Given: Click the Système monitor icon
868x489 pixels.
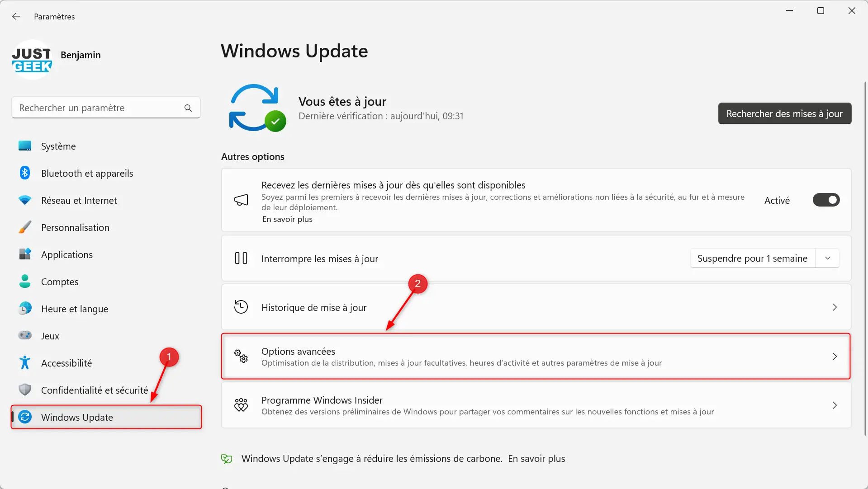Looking at the screenshot, I should pos(25,146).
